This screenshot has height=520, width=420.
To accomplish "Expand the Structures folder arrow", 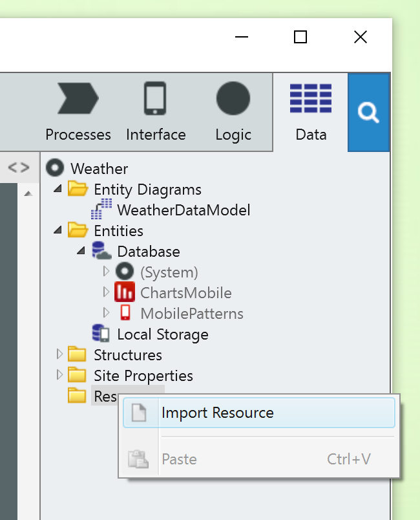I will click(x=59, y=354).
